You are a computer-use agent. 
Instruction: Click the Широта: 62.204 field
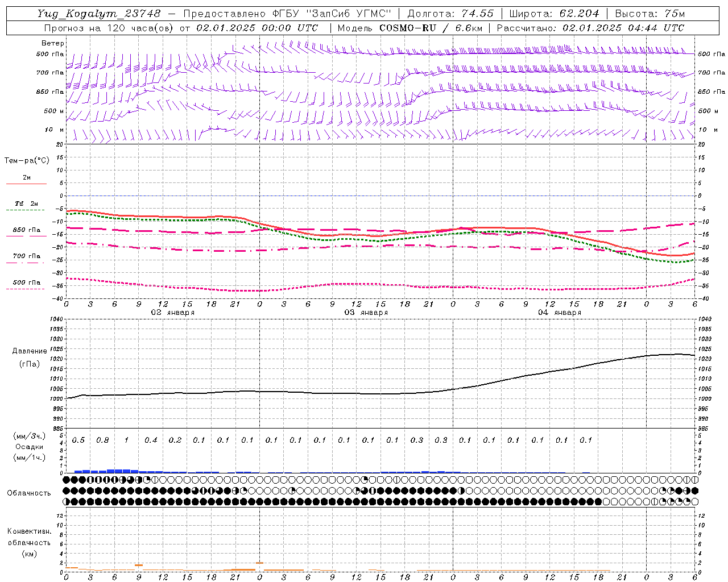(x=554, y=14)
